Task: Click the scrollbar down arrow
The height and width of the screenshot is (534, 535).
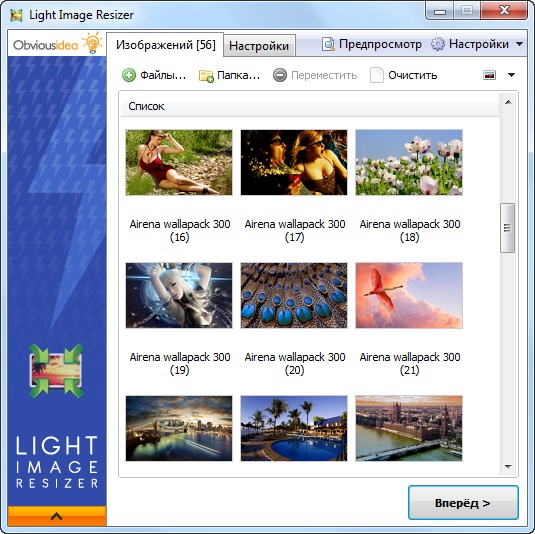Action: tap(508, 466)
